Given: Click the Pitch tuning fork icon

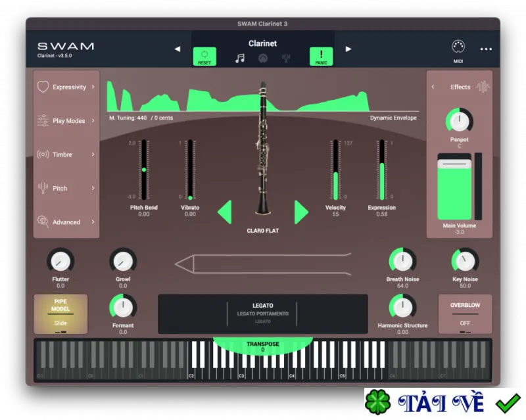Looking at the screenshot, I should tap(43, 188).
